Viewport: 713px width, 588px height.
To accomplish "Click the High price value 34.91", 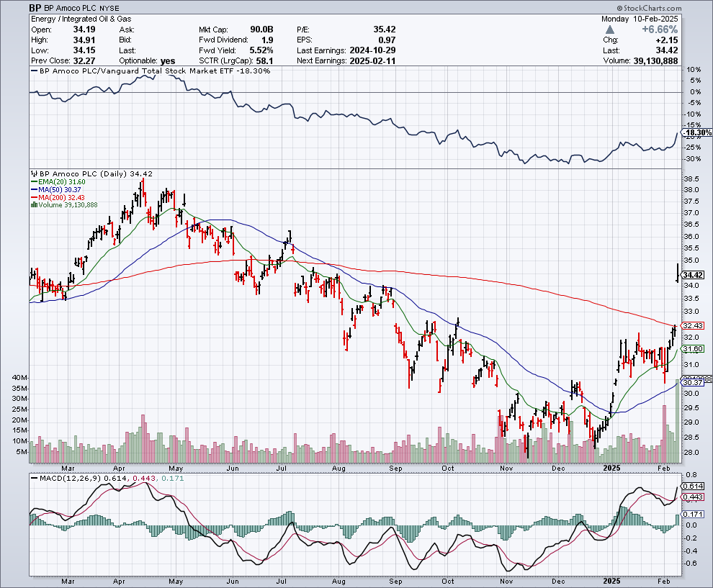I will [84, 40].
